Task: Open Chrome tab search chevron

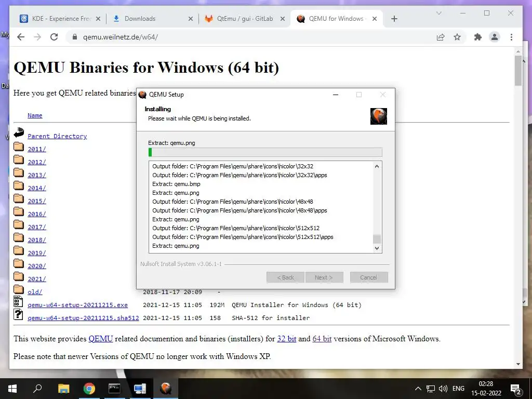Action: click(x=438, y=13)
